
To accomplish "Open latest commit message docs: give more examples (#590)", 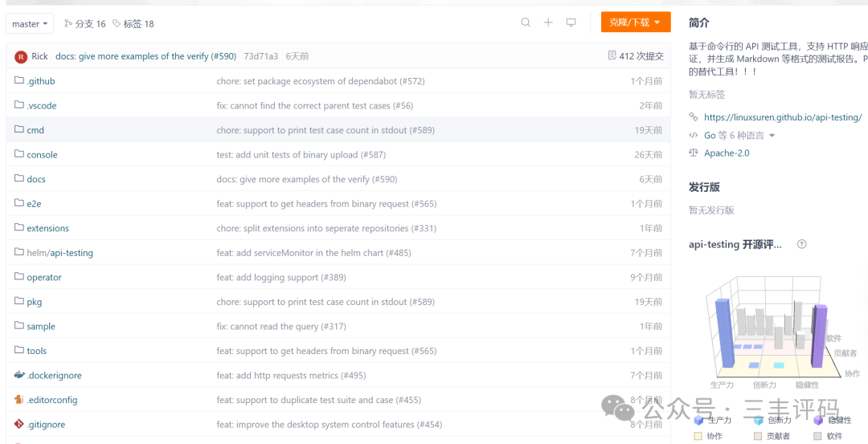I will 145,56.
